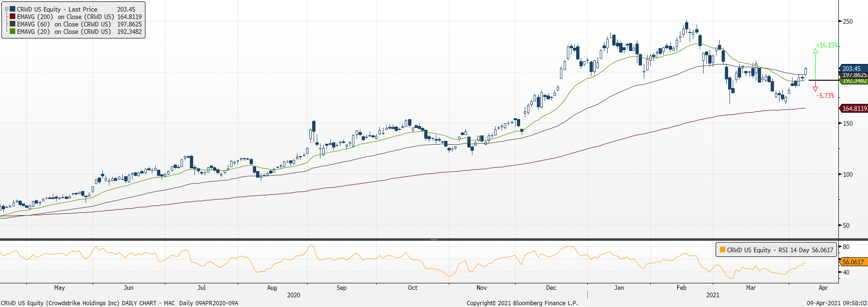Click the green 192.3482 axis price tag
868x307 pixels.
tap(854, 81)
